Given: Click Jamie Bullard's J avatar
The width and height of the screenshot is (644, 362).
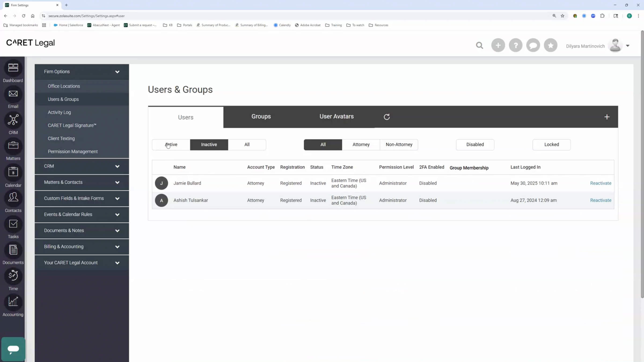Looking at the screenshot, I should 161,183.
